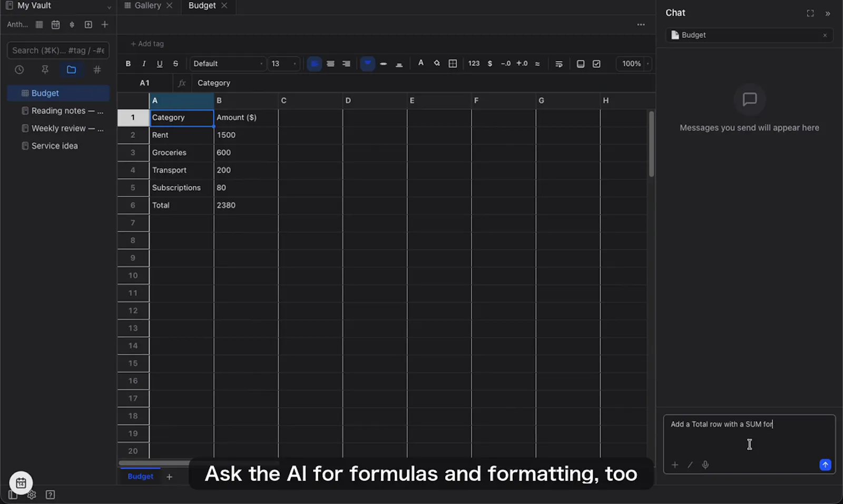
Task: Show tags view with hash icon
Action: pyautogui.click(x=97, y=70)
